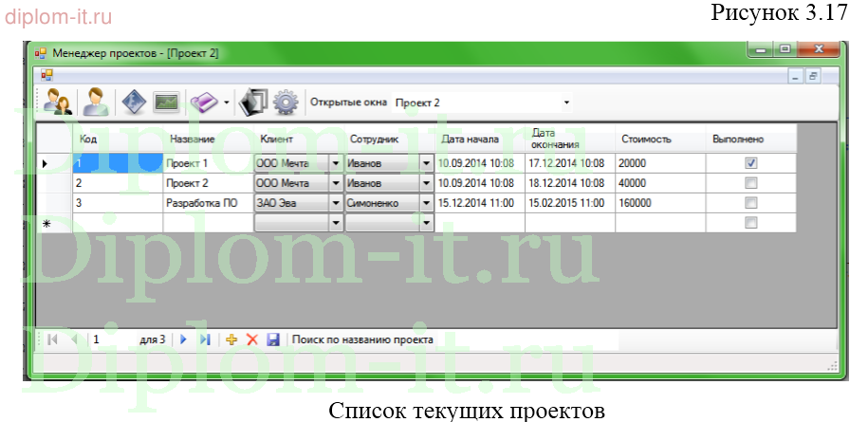Click the purple book toolbar icon
The width and height of the screenshot is (868, 422).
pyautogui.click(x=204, y=102)
